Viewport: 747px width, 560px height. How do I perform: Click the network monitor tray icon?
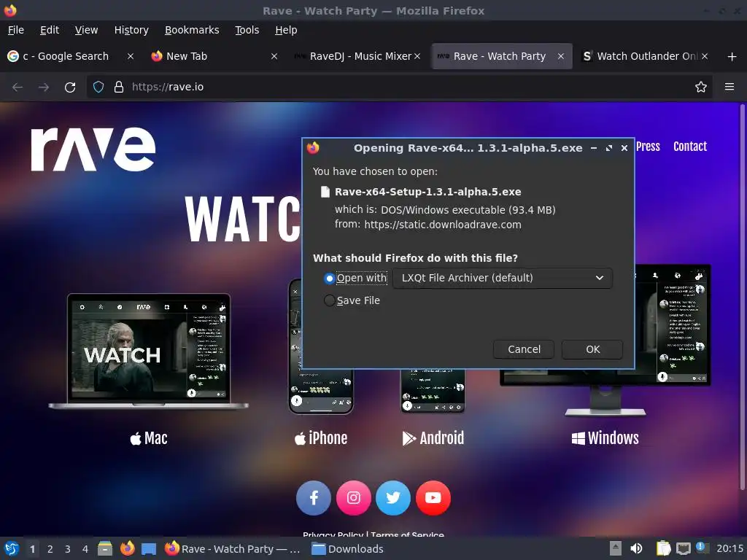[x=683, y=549]
